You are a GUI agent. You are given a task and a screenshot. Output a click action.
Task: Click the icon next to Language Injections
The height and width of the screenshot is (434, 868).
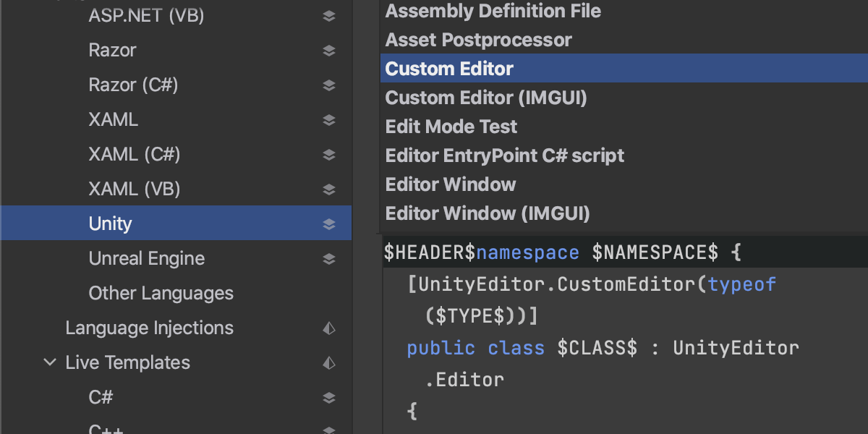(x=329, y=328)
